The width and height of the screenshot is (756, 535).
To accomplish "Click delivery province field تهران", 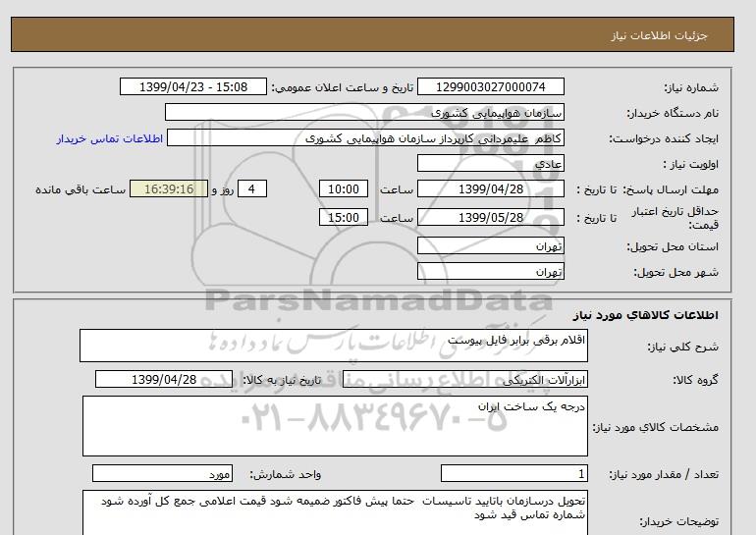I will pos(490,245).
